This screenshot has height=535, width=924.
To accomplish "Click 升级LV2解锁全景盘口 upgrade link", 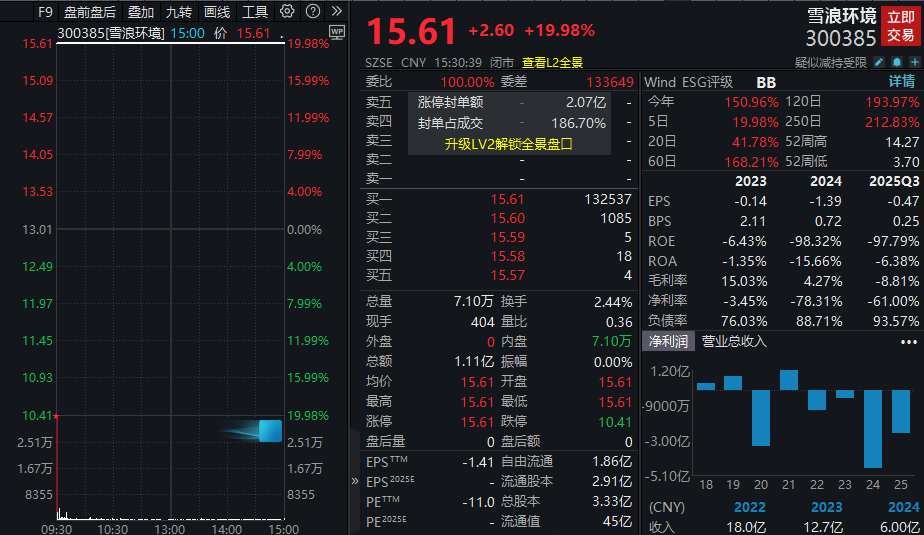I will point(509,144).
